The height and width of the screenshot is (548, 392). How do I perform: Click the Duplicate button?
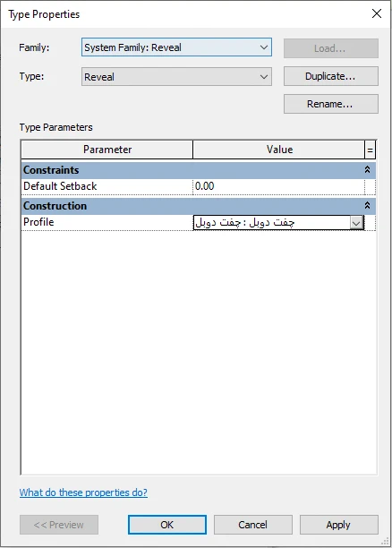[330, 76]
